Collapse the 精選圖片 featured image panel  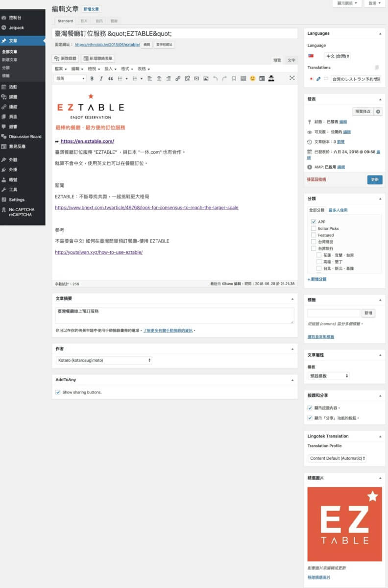point(380,478)
